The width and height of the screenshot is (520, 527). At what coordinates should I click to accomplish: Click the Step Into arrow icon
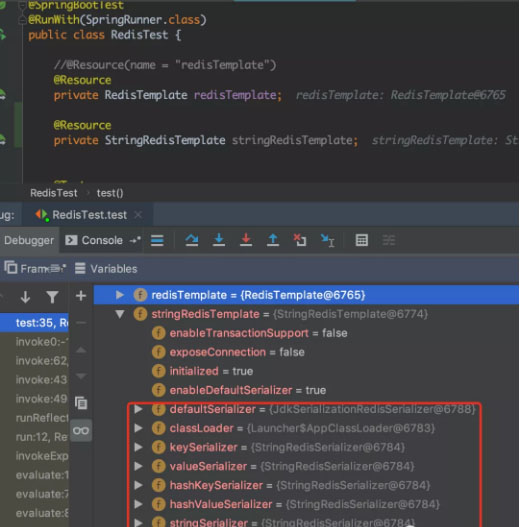[219, 240]
